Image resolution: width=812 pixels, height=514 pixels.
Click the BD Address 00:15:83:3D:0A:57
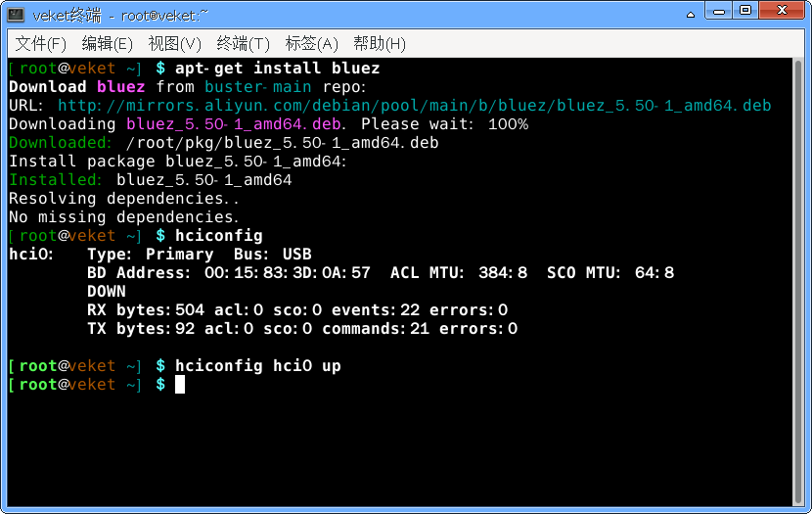pos(287,273)
